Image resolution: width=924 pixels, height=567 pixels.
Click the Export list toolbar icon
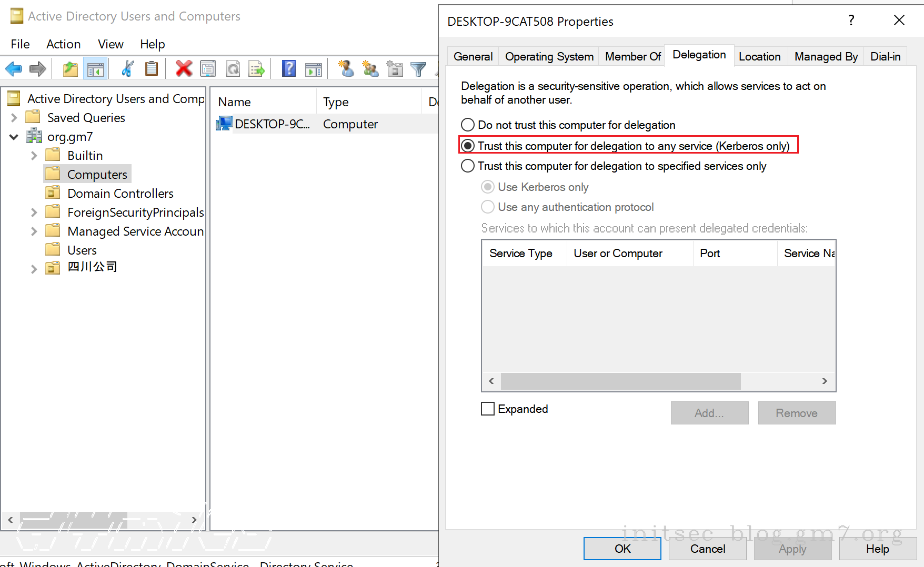[257, 69]
